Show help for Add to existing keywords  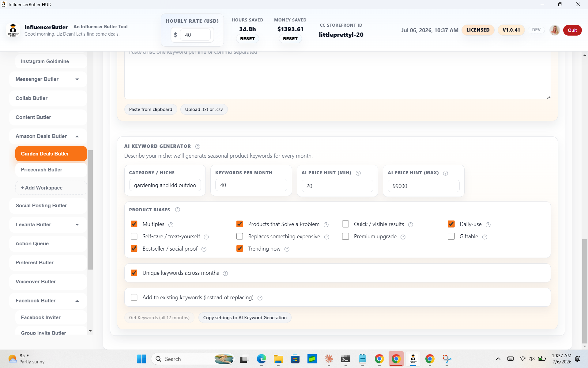point(260,298)
